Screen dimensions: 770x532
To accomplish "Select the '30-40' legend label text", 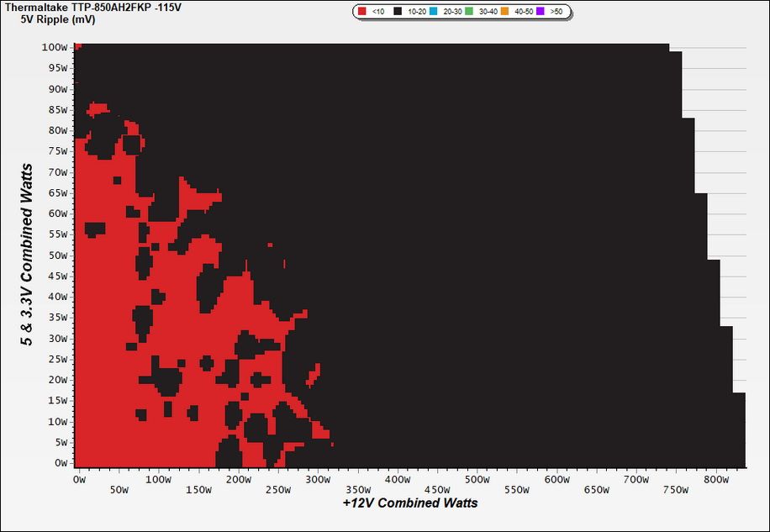I will 488,12.
